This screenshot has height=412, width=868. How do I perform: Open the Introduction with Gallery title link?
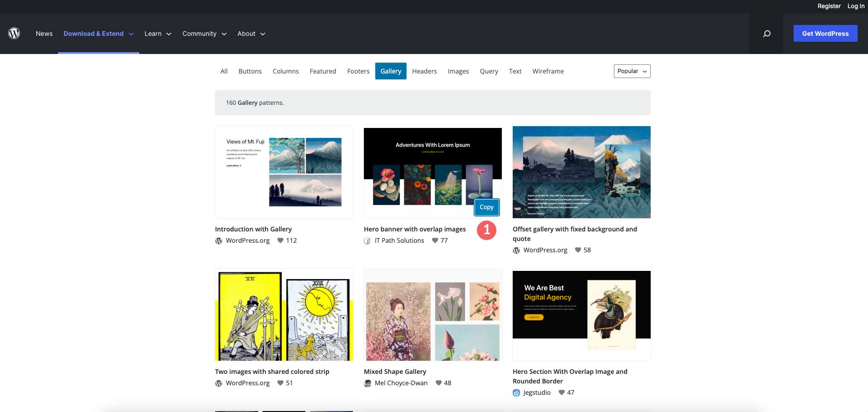[x=253, y=229]
